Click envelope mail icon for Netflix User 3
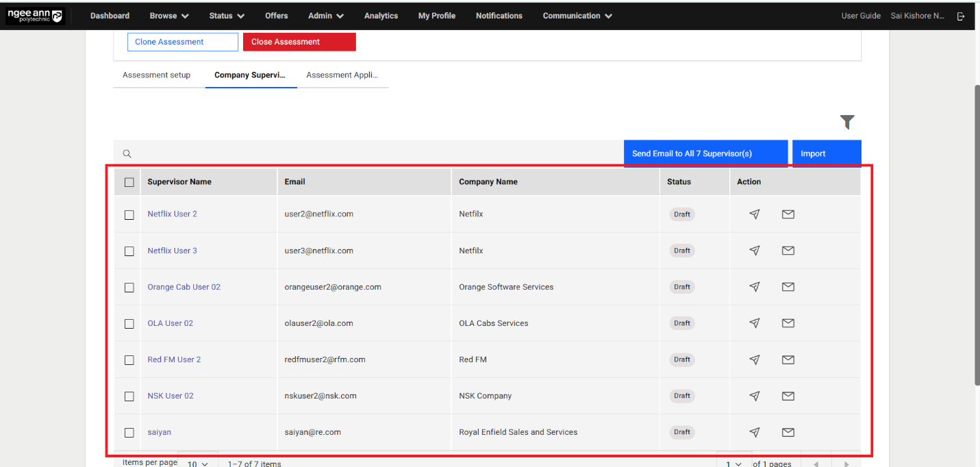Image resolution: width=980 pixels, height=467 pixels. [x=788, y=251]
